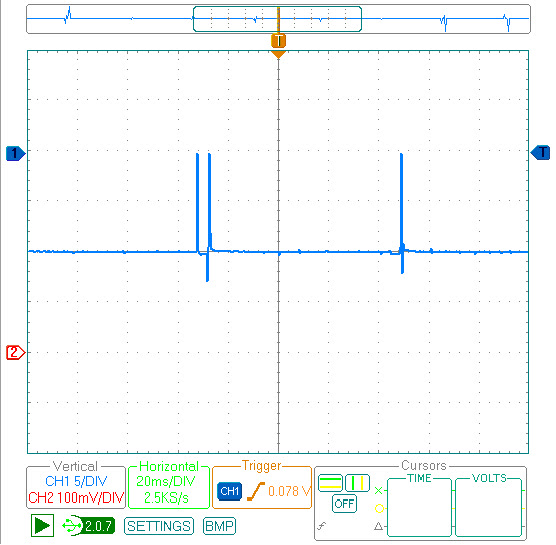
Task: Click the 2.5KS/s sample rate
Action: 166,498
